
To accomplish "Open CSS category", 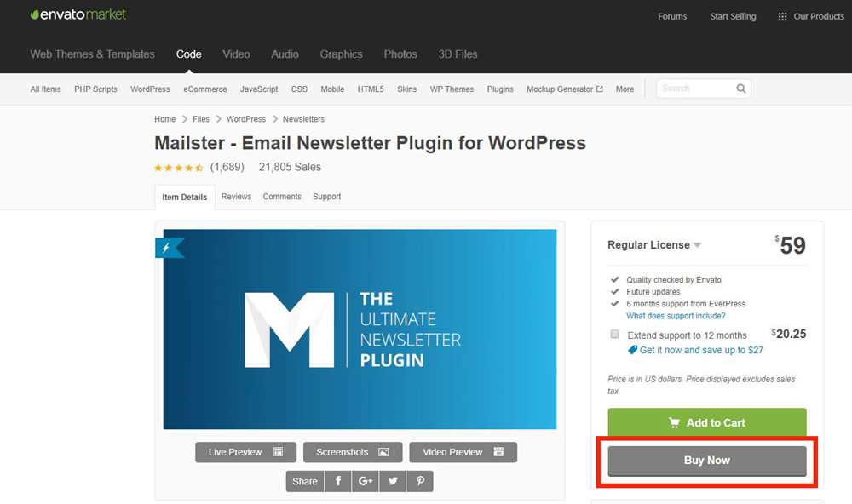I will click(x=299, y=89).
